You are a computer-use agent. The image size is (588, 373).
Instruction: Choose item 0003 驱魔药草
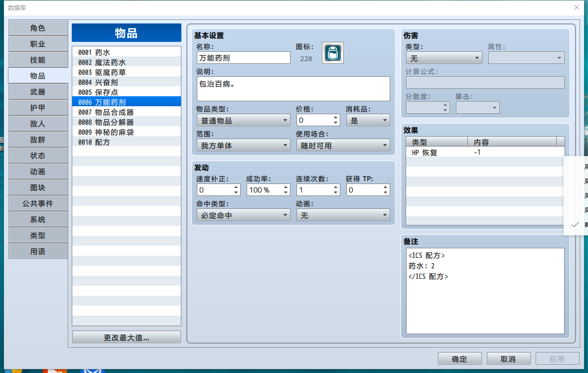(x=127, y=72)
